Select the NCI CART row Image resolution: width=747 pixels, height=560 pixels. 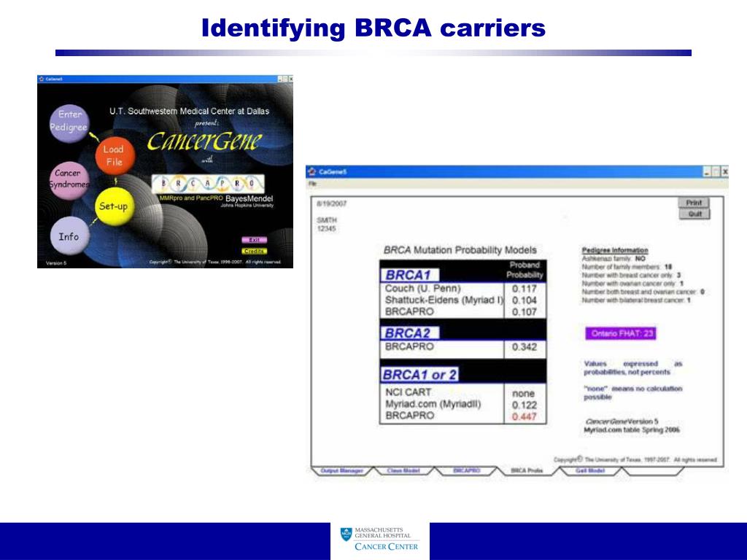[x=462, y=393]
